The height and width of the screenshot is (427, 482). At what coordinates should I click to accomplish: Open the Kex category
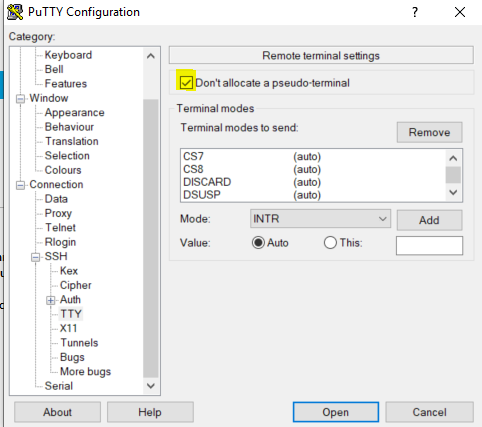(69, 271)
